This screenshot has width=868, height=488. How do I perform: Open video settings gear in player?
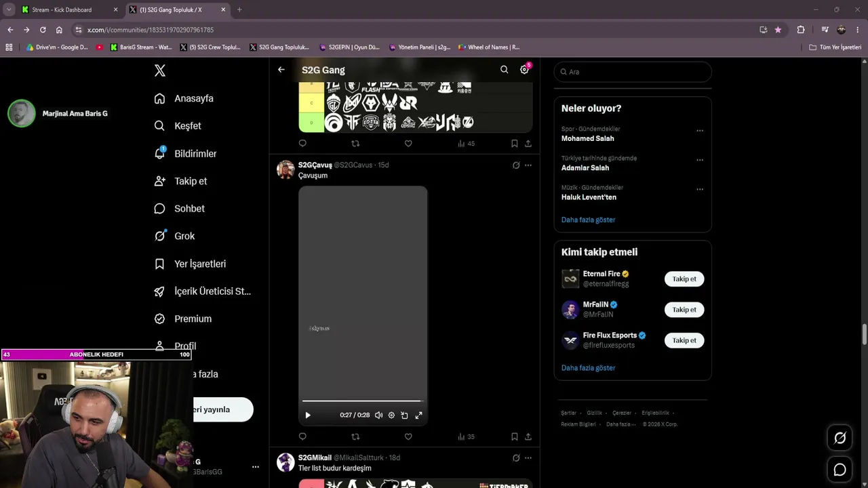tap(391, 415)
